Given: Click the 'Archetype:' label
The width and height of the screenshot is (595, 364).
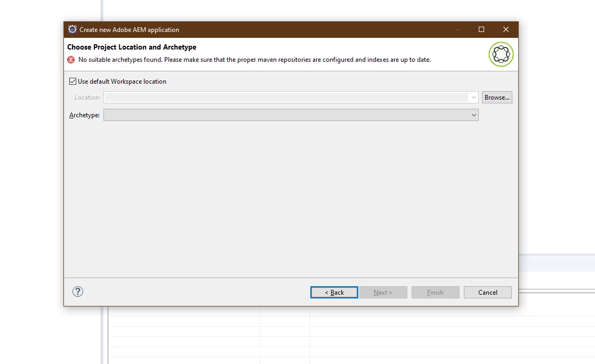Looking at the screenshot, I should (84, 115).
